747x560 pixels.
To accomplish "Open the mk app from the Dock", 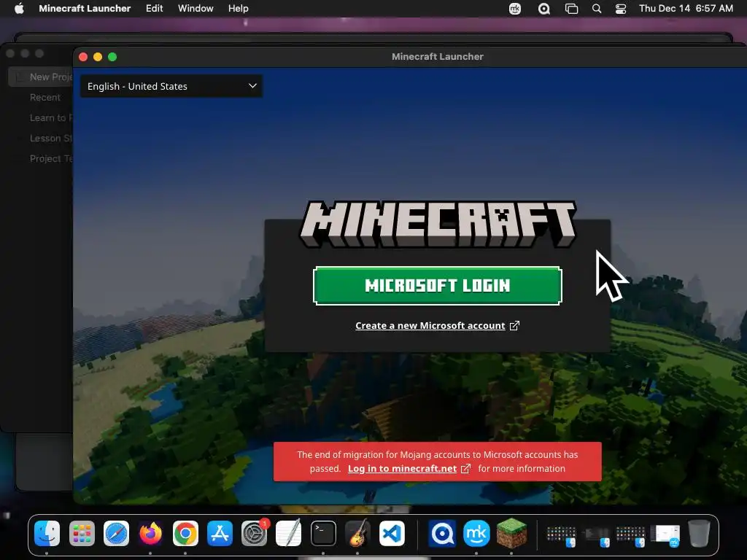I will coord(476,533).
